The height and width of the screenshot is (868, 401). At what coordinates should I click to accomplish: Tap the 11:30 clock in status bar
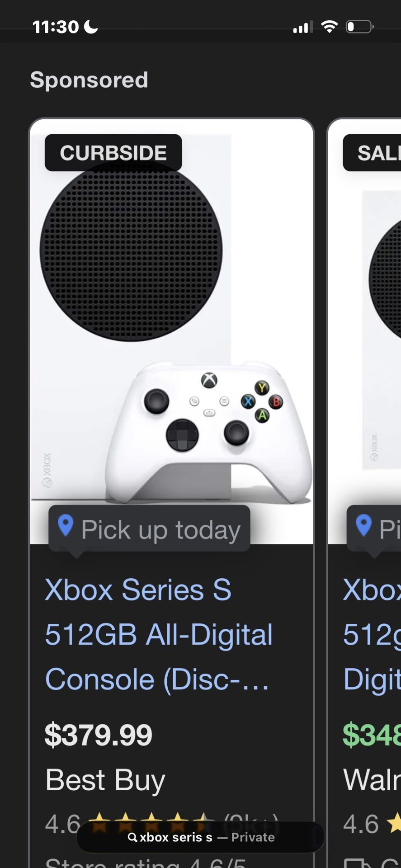pyautogui.click(x=56, y=27)
